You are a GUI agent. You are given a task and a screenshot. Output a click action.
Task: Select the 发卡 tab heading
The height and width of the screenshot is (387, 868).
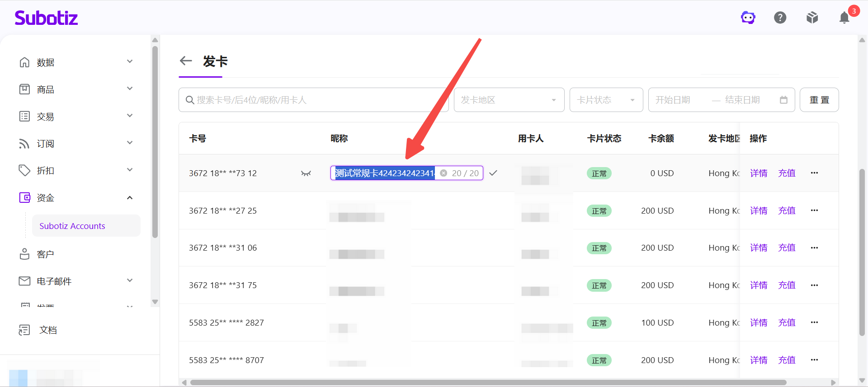point(215,61)
